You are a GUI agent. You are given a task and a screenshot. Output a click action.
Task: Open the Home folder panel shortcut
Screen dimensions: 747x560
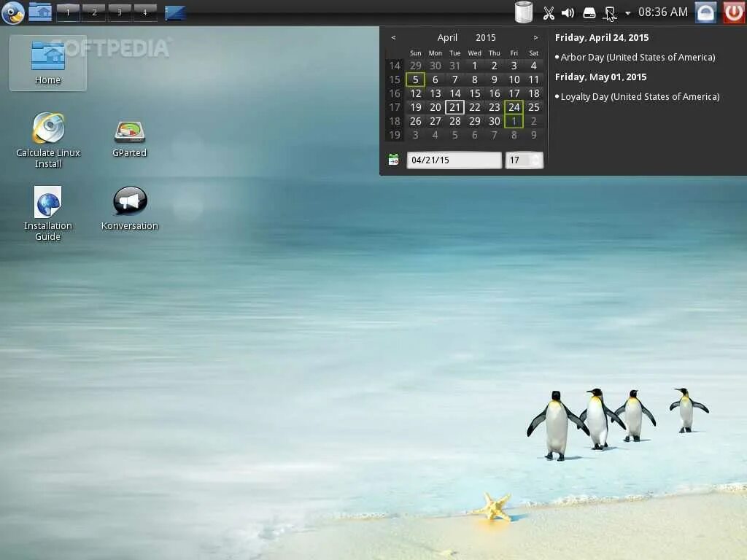click(x=40, y=12)
